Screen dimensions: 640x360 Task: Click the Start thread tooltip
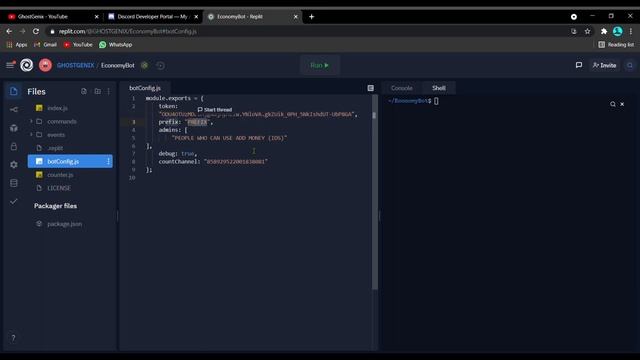(x=215, y=110)
